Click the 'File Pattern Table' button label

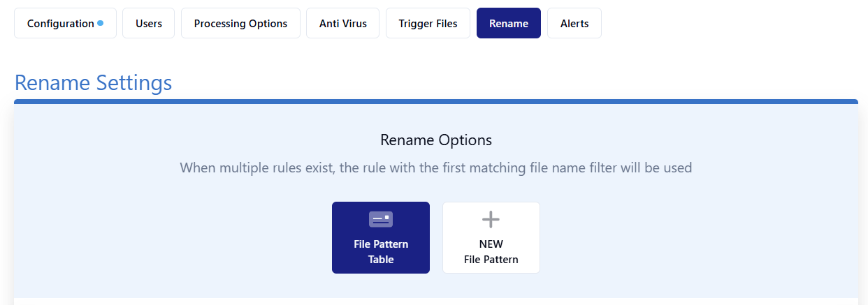pyautogui.click(x=381, y=252)
